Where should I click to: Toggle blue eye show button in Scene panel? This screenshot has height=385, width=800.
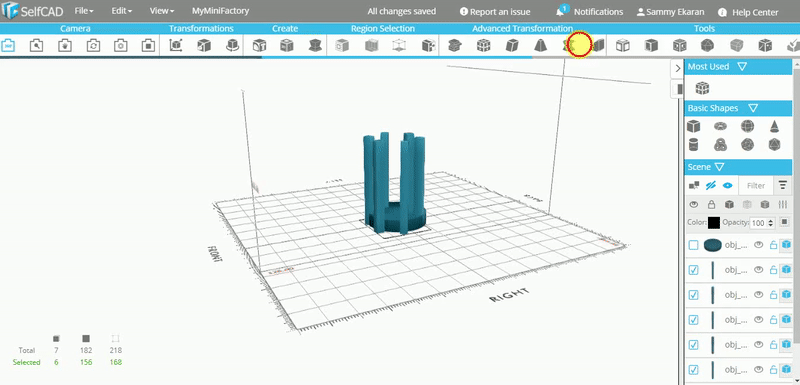tap(728, 186)
